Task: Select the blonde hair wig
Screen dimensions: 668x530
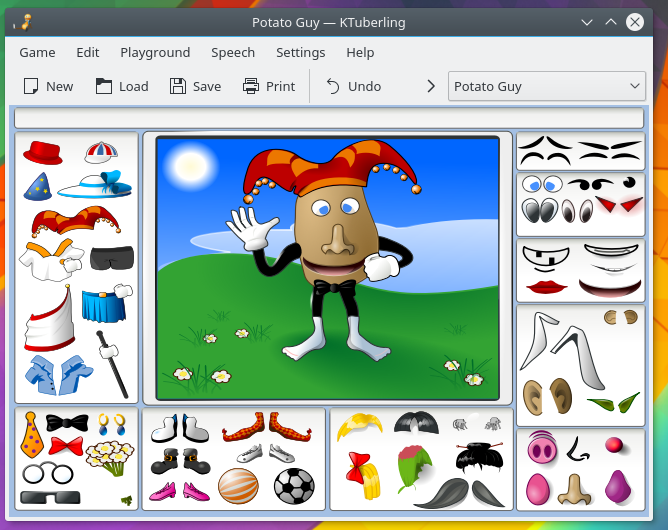Action: [358, 427]
